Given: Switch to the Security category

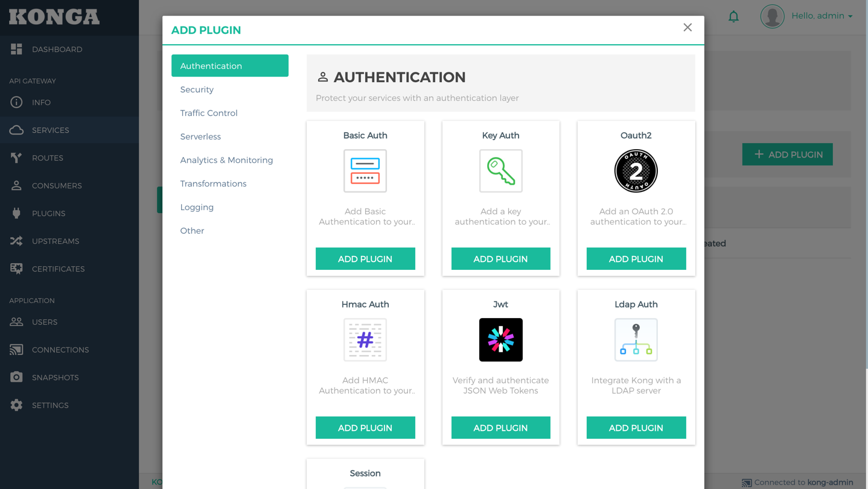Looking at the screenshot, I should click(x=230, y=89).
